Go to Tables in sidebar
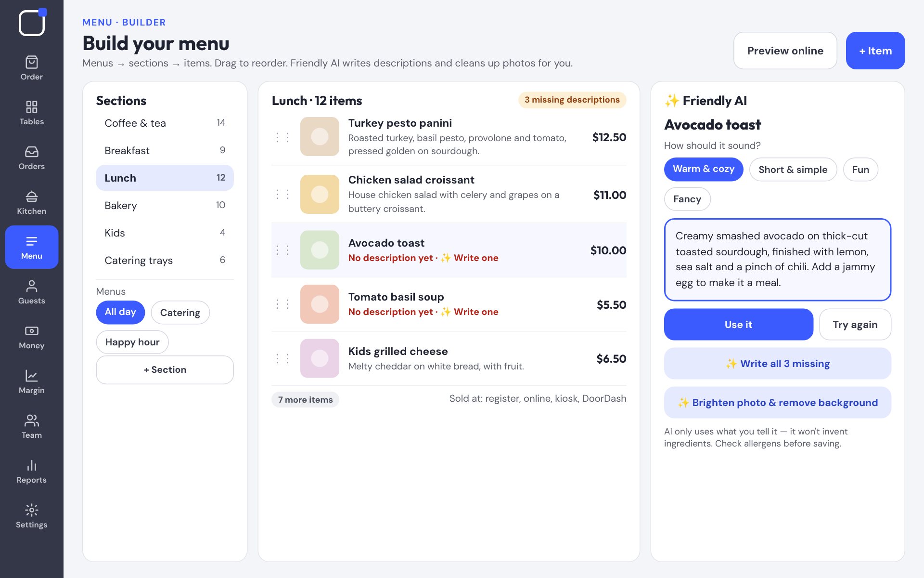 pos(32,113)
